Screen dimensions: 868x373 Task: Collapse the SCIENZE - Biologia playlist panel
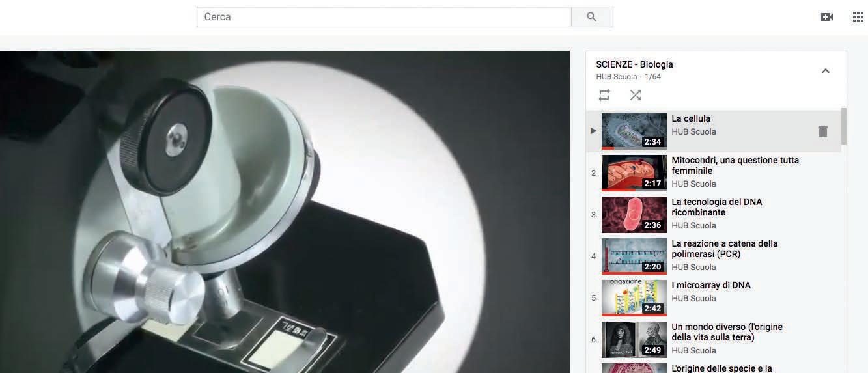tap(826, 70)
